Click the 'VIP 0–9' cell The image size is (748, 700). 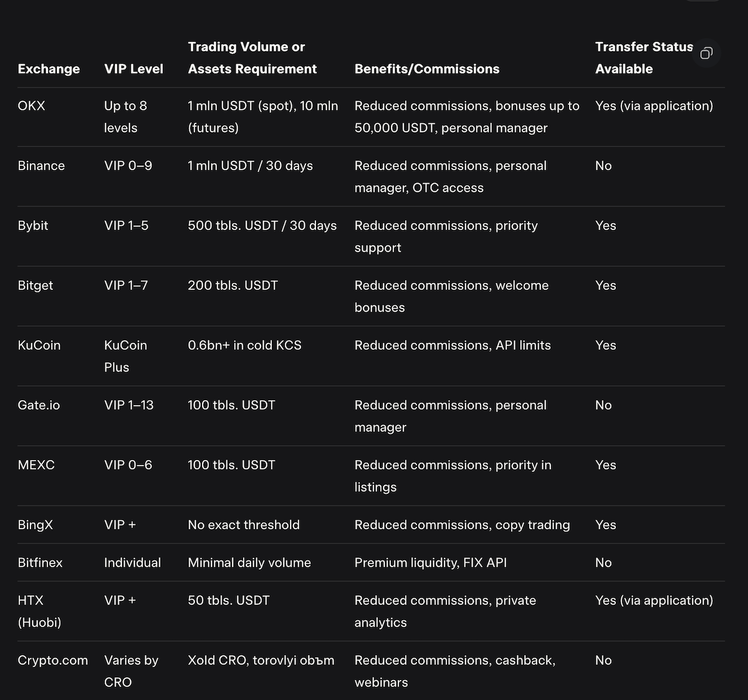pos(128,166)
